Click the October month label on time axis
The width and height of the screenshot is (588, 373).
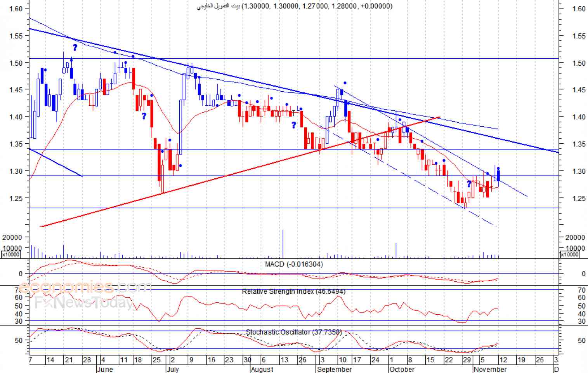click(x=402, y=369)
